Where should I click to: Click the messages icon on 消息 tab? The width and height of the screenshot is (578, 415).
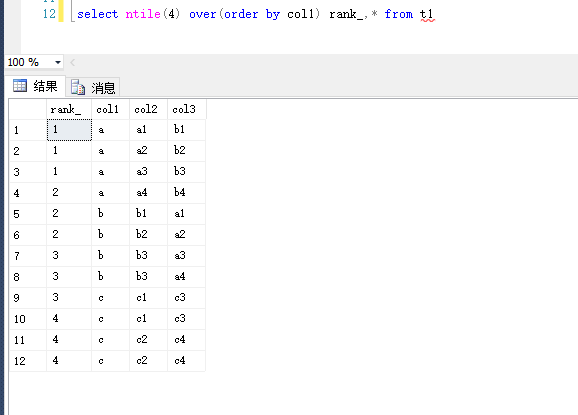pyautogui.click(x=78, y=87)
